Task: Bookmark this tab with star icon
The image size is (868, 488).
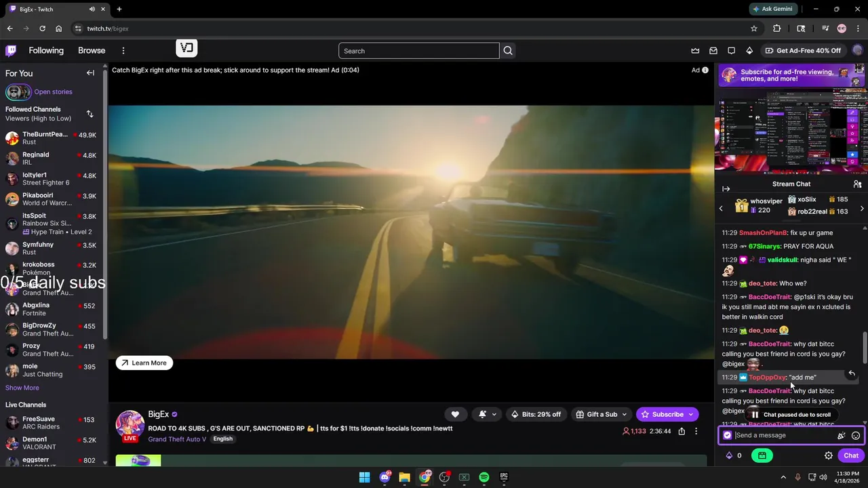Action: (x=754, y=28)
